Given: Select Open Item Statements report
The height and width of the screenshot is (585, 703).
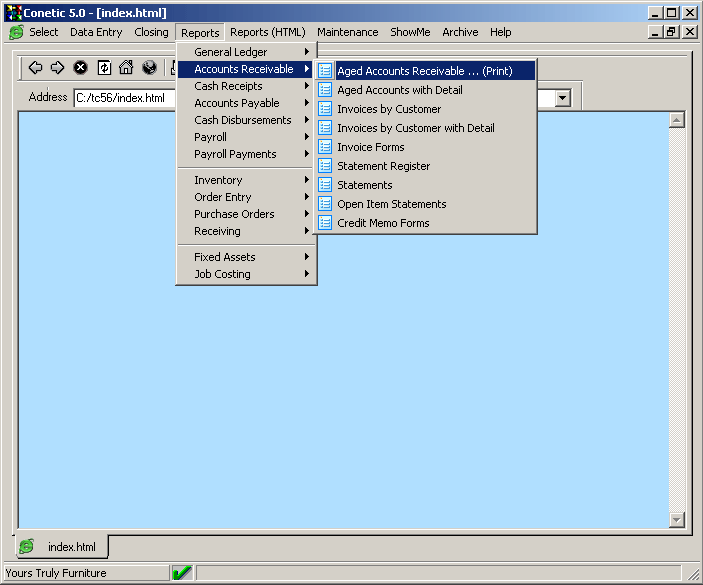Looking at the screenshot, I should coord(391,204).
